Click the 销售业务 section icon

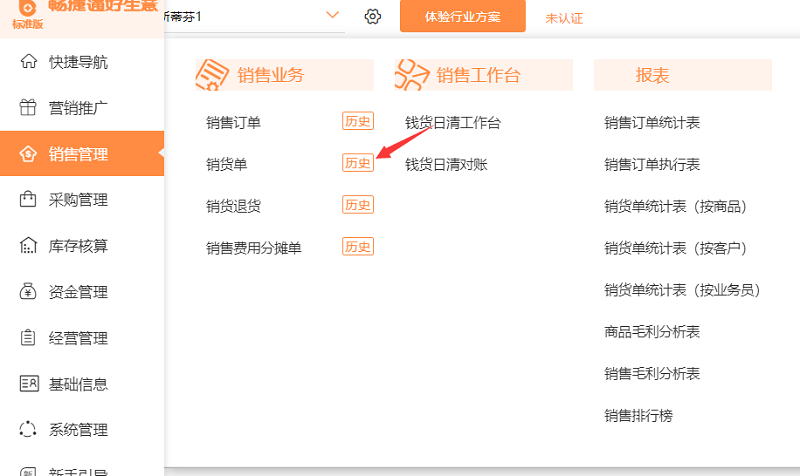212,75
